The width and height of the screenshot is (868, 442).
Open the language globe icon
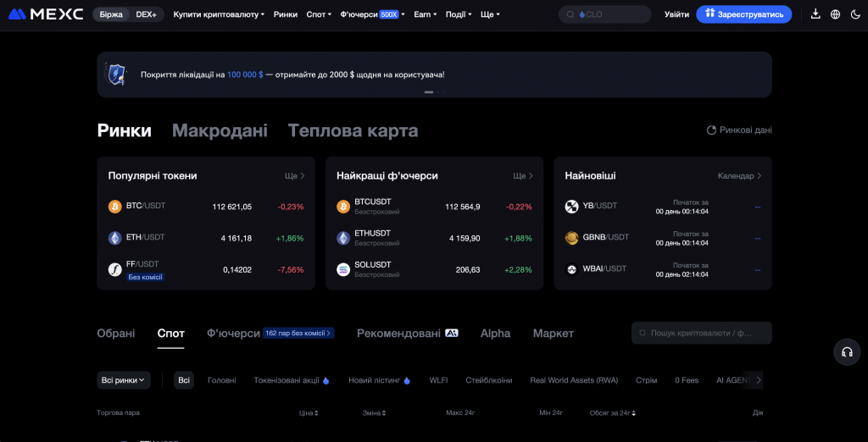(835, 14)
